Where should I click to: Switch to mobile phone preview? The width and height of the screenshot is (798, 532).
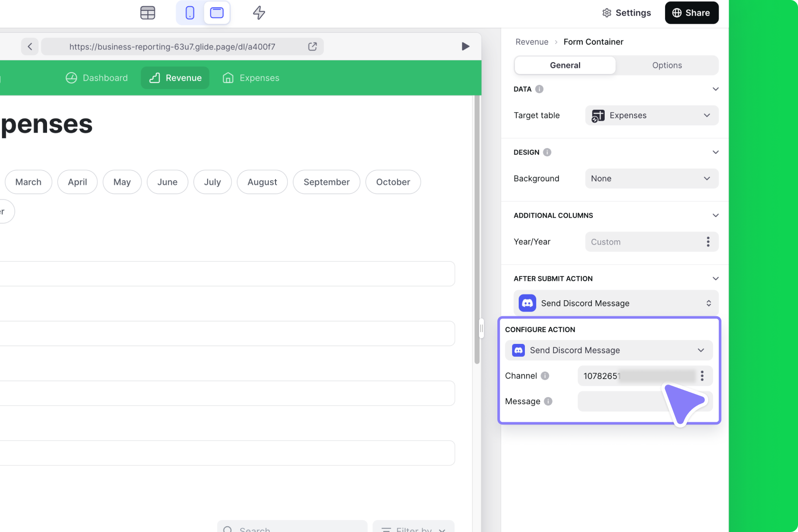[190, 13]
